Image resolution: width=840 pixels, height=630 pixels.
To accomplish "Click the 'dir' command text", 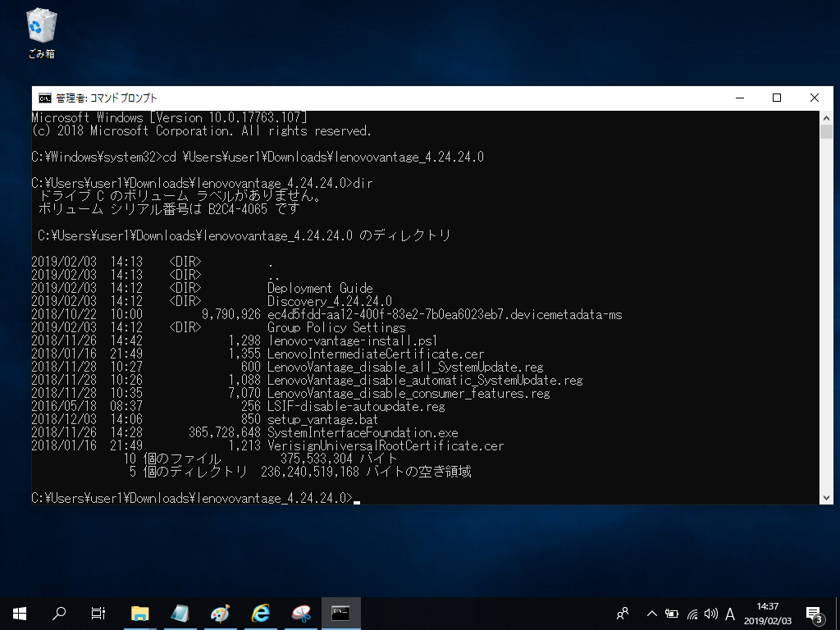I will 363,183.
